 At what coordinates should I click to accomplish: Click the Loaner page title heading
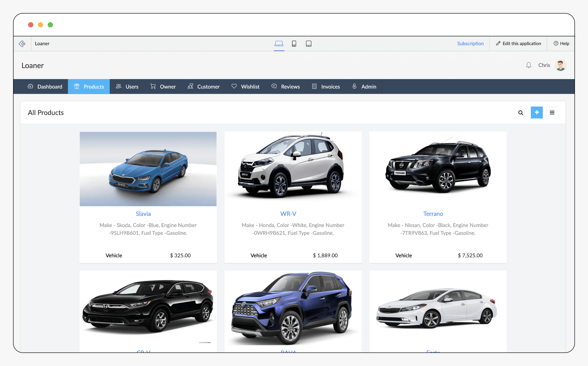(x=33, y=66)
